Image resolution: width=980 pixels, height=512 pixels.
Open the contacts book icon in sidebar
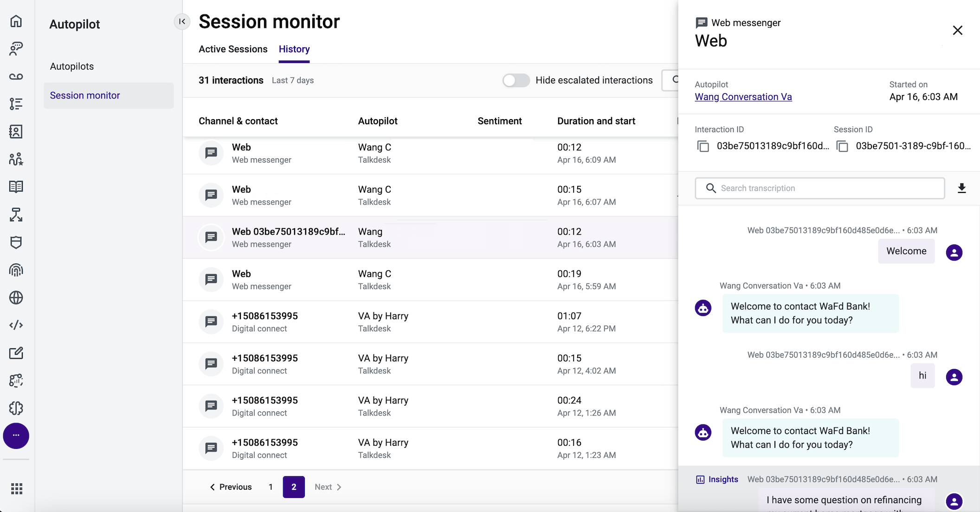click(16, 131)
